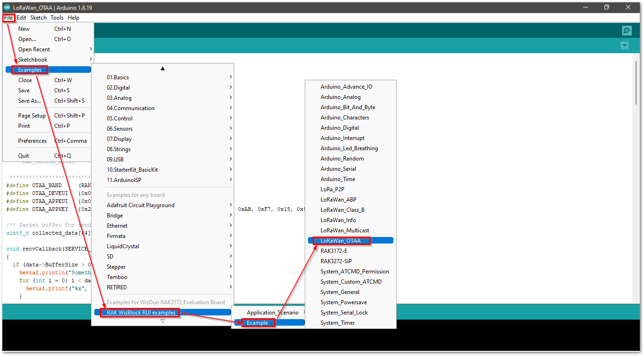Screen dimensions: 644x356
Task: Open the Edit menu
Action: tap(21, 18)
